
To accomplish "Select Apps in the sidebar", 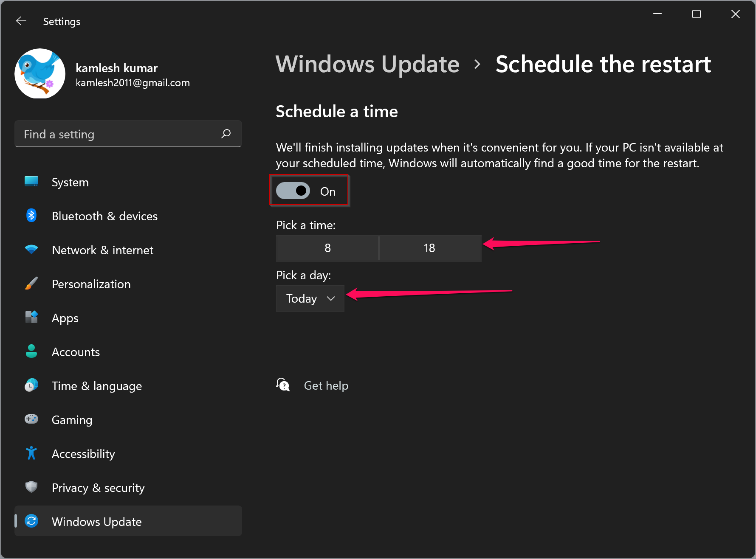I will pos(128,318).
